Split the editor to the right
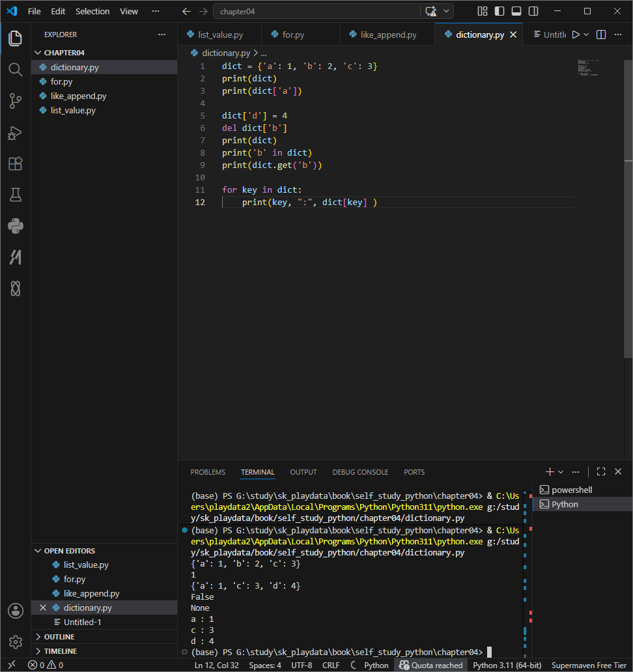The image size is (633, 672). tap(601, 35)
